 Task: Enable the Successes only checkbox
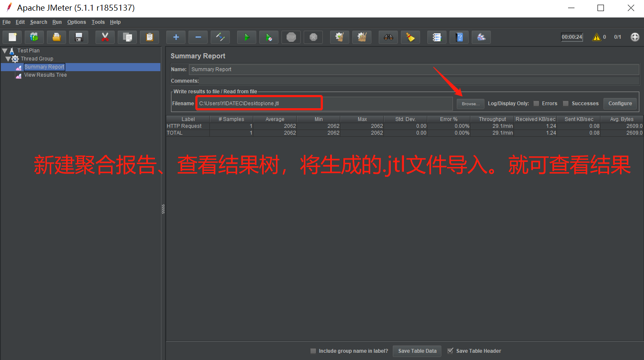pyautogui.click(x=566, y=104)
